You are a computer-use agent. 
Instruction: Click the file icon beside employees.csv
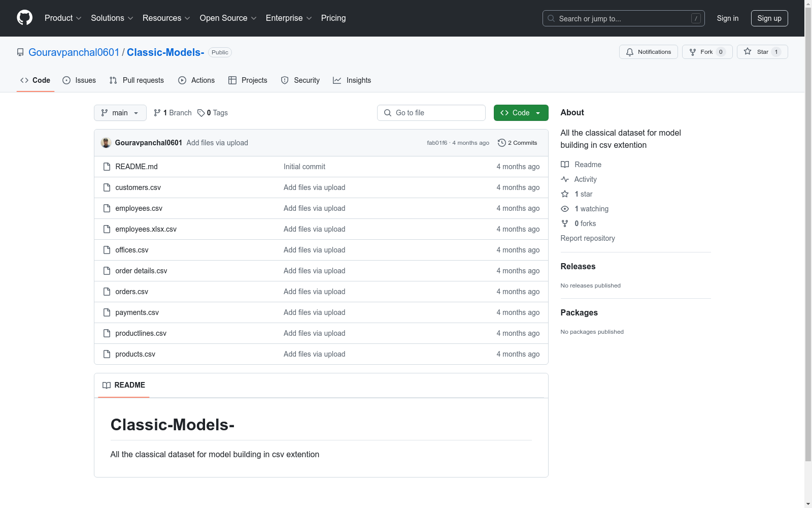click(107, 208)
